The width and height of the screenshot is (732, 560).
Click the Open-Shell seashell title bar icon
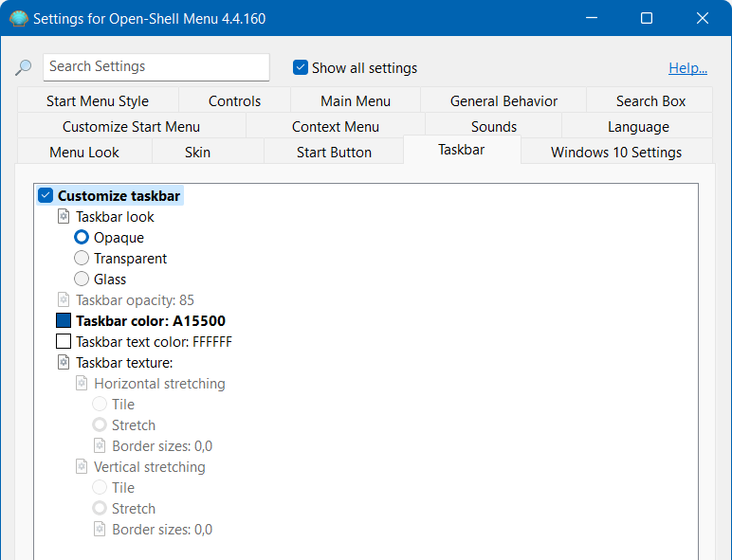coord(19,19)
